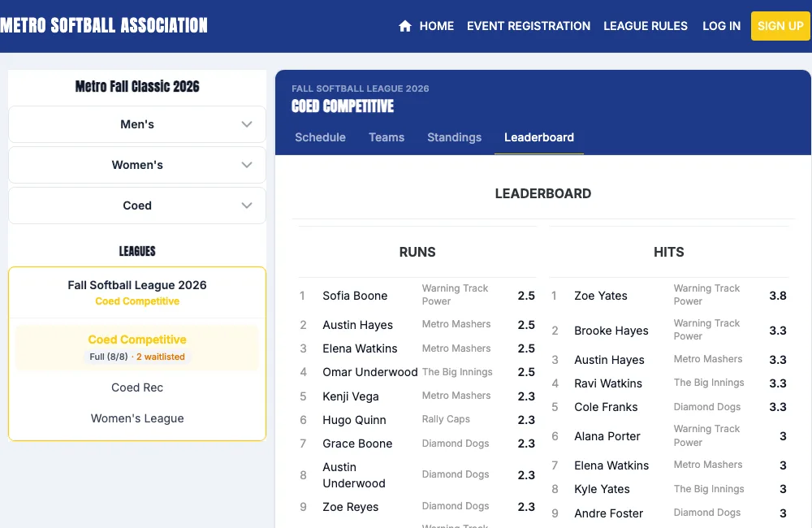Click Grace Boone in Runs list
The height and width of the screenshot is (528, 812).
point(357,444)
